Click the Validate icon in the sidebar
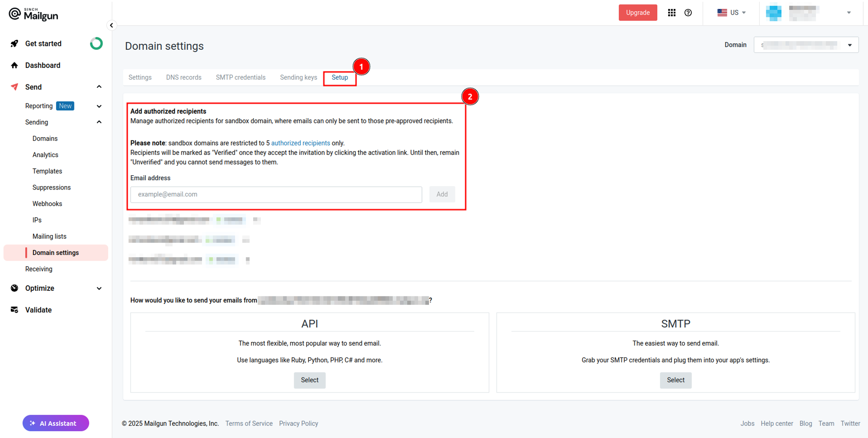Image resolution: width=868 pixels, height=438 pixels. pos(14,310)
